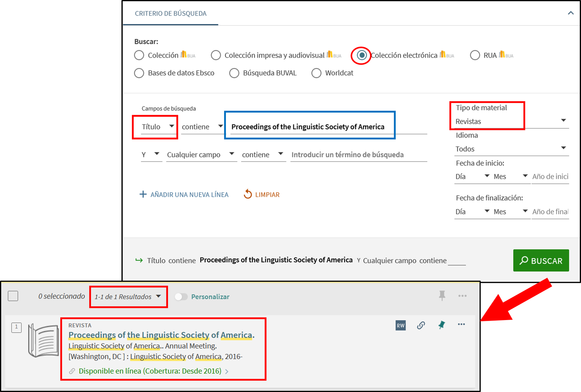Collapse search criteria with top chevron
581x392 pixels.
(x=570, y=13)
